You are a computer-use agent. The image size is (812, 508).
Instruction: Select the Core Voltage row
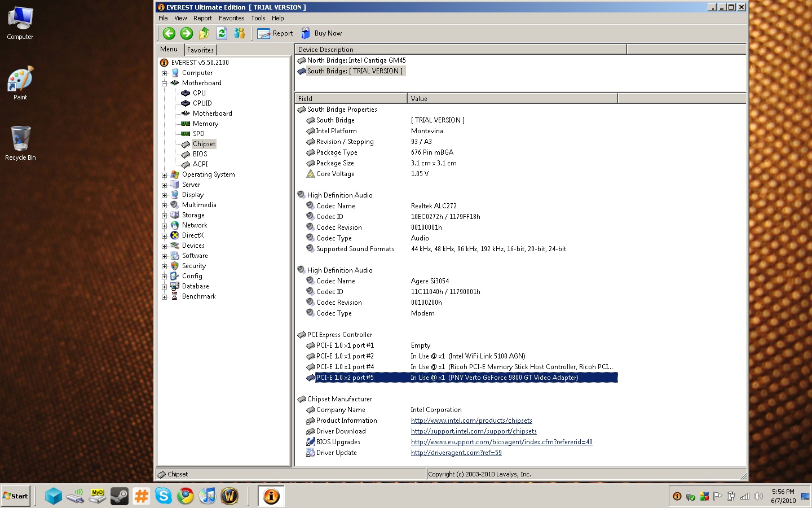[456, 174]
